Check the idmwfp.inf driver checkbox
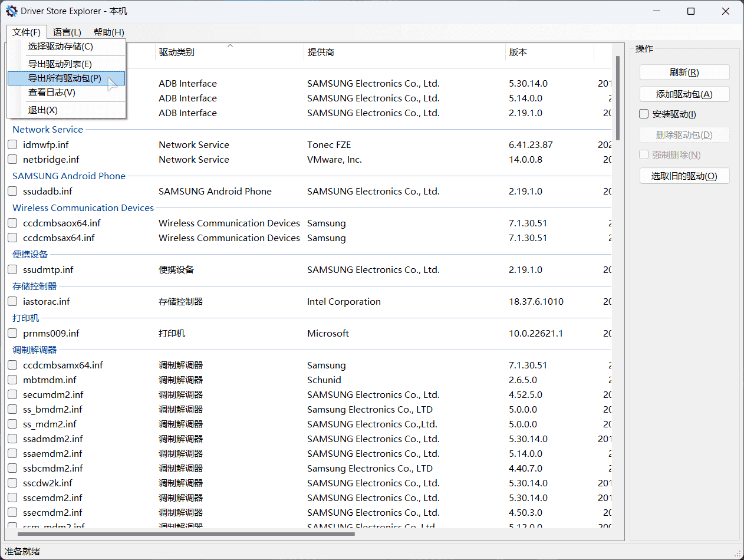The width and height of the screenshot is (744, 560). [x=12, y=144]
